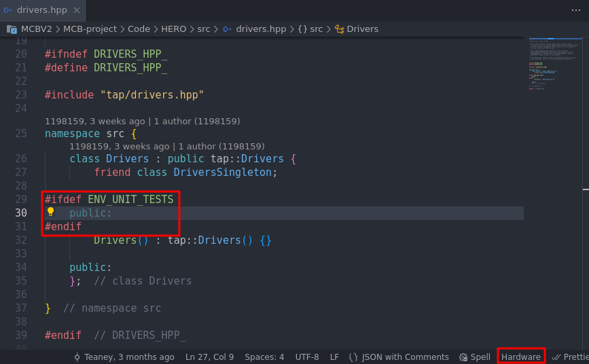Change indentation via Spaces: 4

click(264, 357)
